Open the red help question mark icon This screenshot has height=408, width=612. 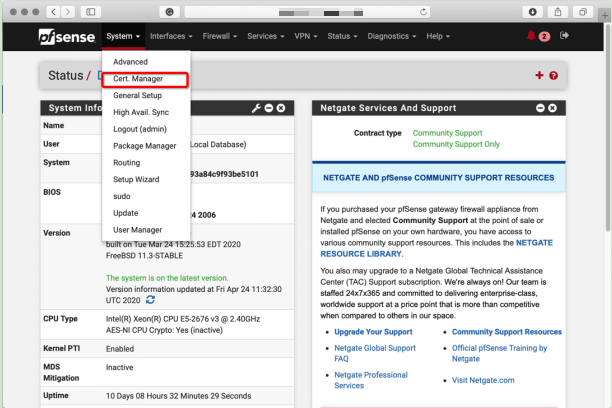(553, 75)
